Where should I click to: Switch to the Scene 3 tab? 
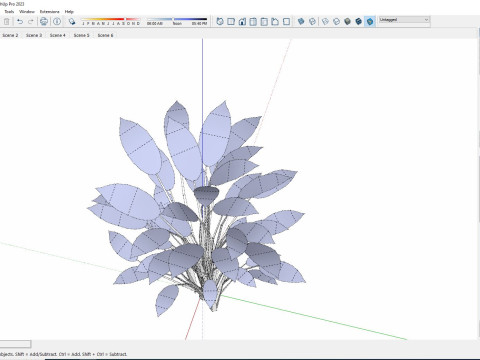point(34,35)
